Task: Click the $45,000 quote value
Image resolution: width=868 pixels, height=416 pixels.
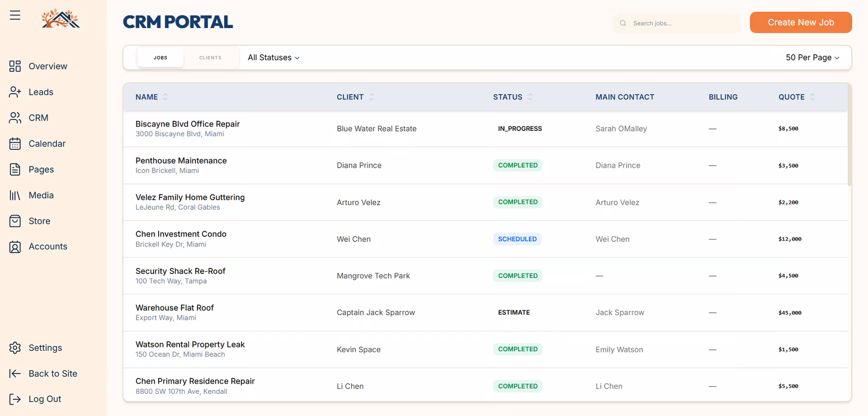Action: click(789, 313)
